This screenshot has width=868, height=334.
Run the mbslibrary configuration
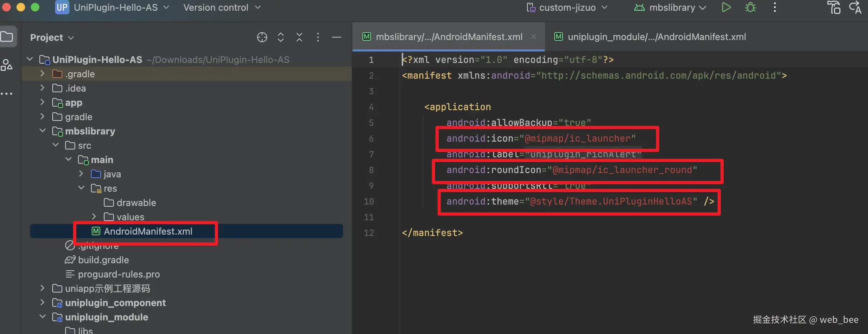[x=726, y=8]
